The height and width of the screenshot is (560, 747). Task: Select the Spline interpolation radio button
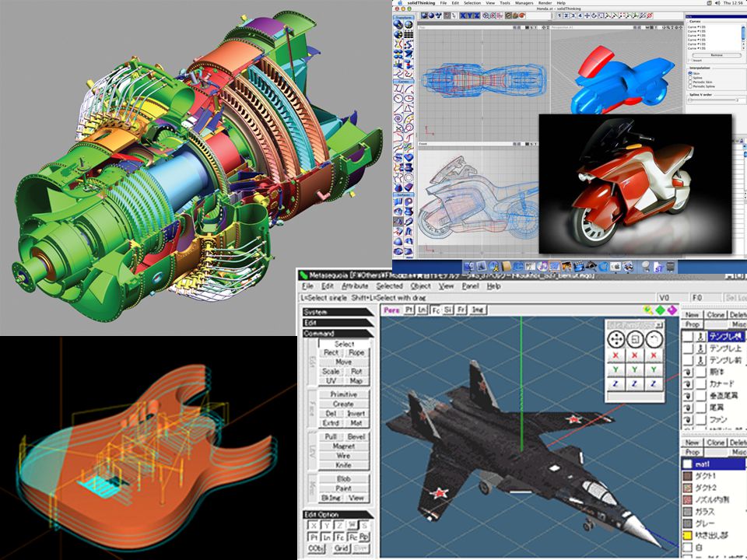tap(690, 78)
